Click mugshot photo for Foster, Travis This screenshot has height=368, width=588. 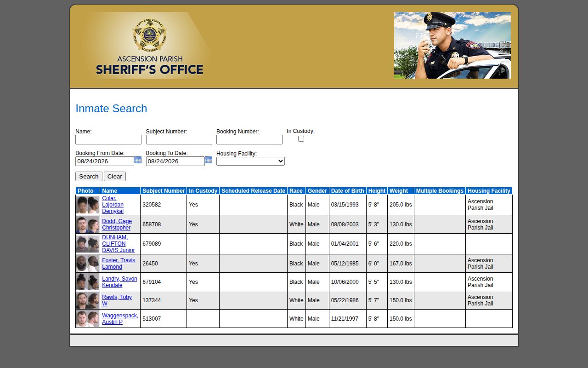click(x=88, y=264)
